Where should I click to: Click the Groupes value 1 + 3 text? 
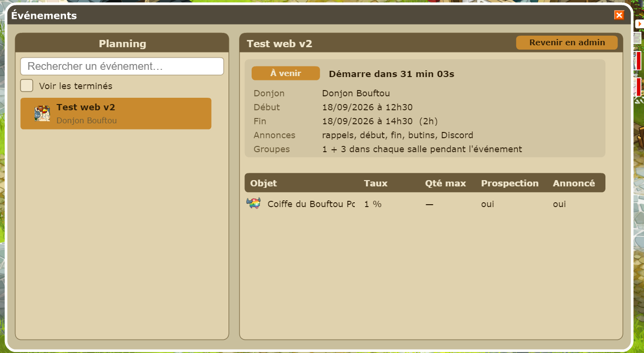coord(422,149)
